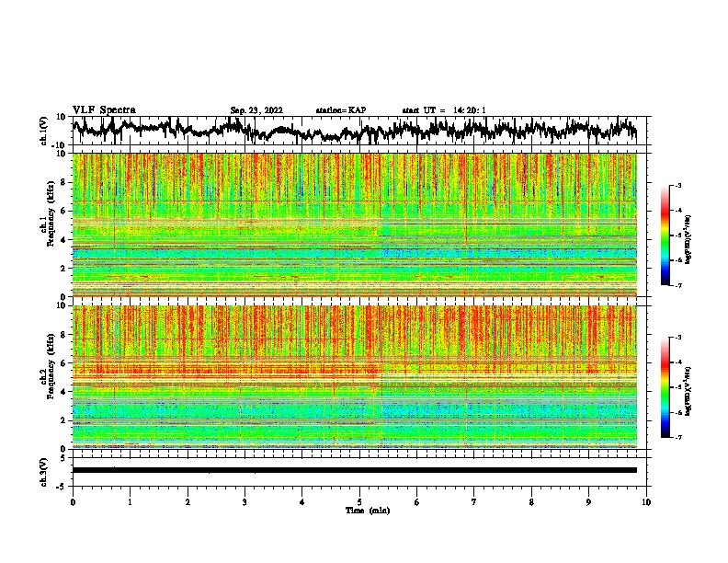The width and height of the screenshot is (728, 563).
Task: Click the "8" kHz tick of ch.1 spectrogram
Action: [63, 182]
